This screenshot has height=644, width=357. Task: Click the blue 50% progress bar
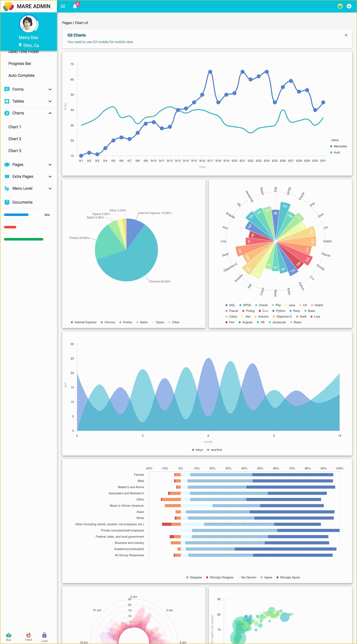(16, 215)
